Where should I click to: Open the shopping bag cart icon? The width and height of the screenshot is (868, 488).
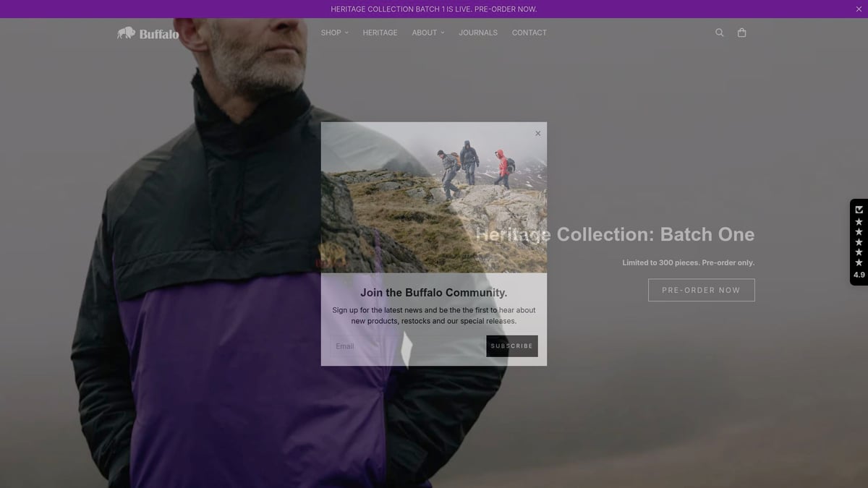click(741, 33)
